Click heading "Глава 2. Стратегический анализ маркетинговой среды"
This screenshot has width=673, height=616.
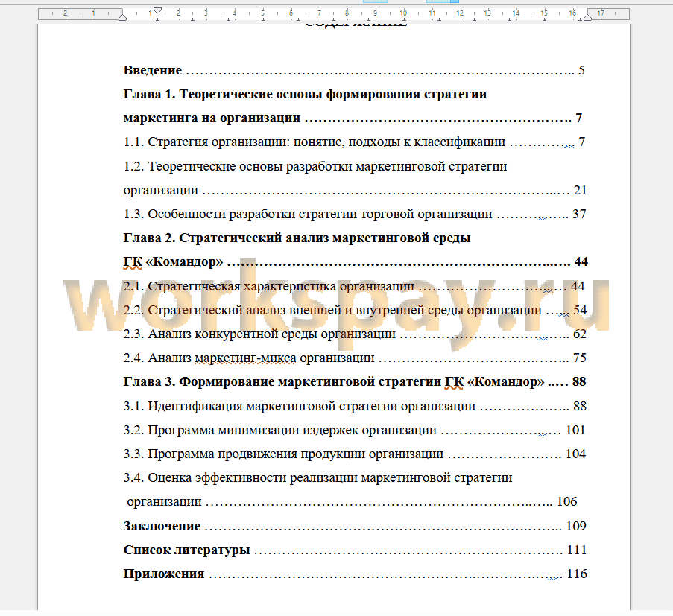tap(297, 238)
